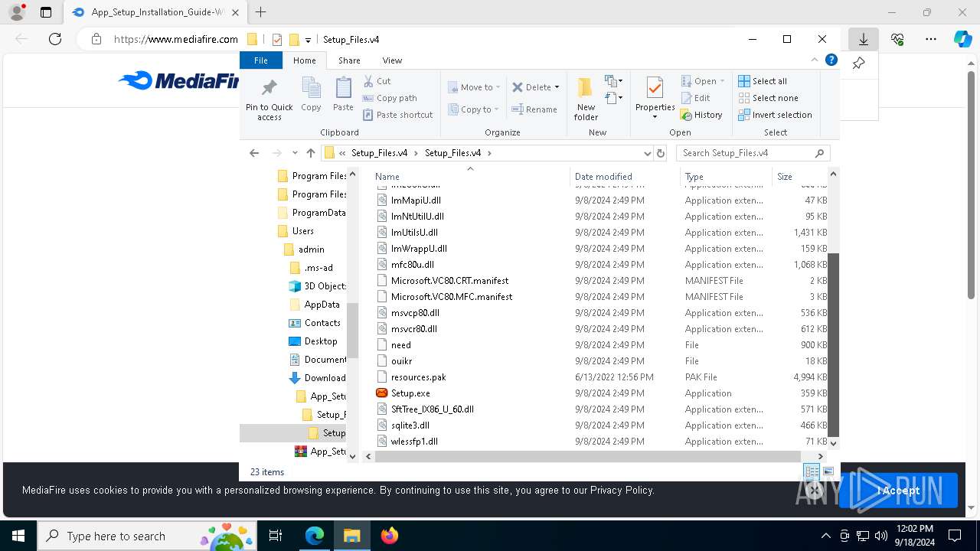
Task: Go up one folder level
Action: point(310,153)
